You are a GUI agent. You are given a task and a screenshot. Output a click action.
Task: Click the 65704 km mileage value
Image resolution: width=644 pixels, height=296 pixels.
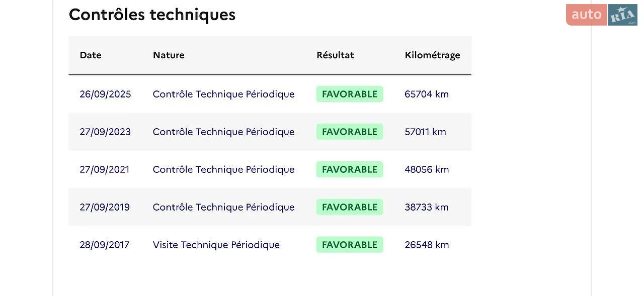(x=427, y=94)
